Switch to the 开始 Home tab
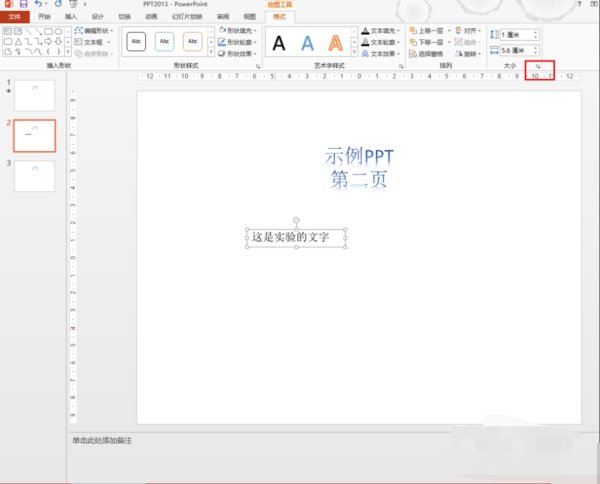Image resolution: width=600 pixels, height=484 pixels. point(44,16)
